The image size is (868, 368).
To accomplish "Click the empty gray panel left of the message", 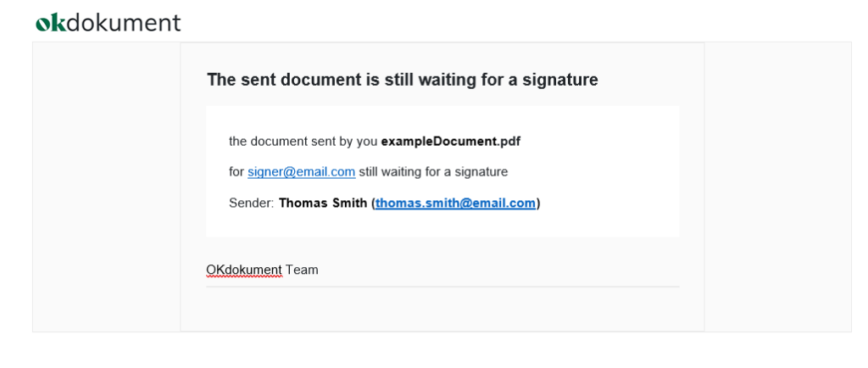I will [x=106, y=187].
